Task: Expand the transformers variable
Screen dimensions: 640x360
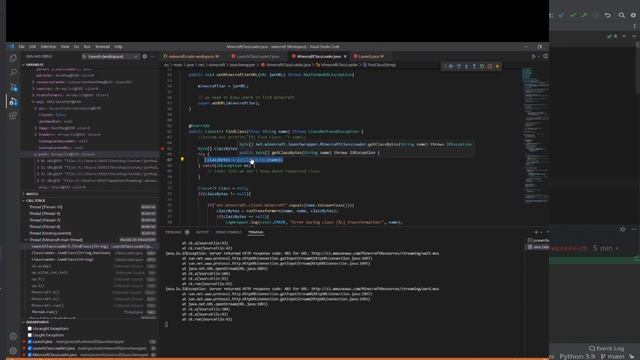Action: click(33, 95)
